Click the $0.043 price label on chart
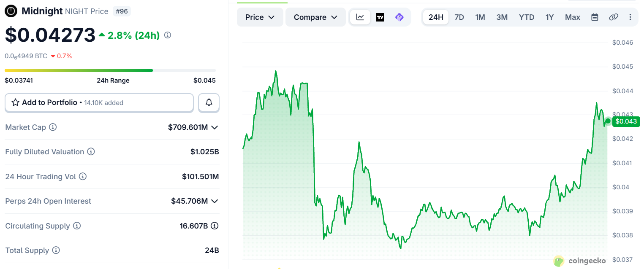Viewport: 644px width, 269px height. (x=626, y=121)
